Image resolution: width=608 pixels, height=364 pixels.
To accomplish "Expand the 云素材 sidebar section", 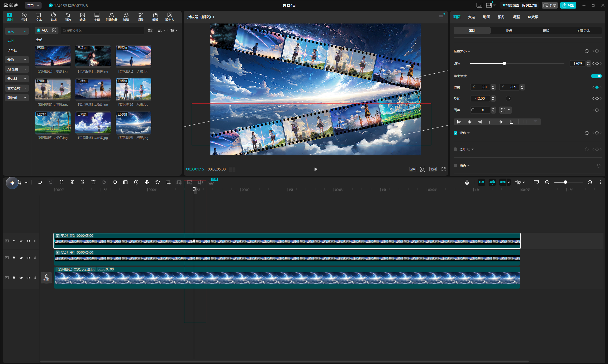I will tap(17, 79).
